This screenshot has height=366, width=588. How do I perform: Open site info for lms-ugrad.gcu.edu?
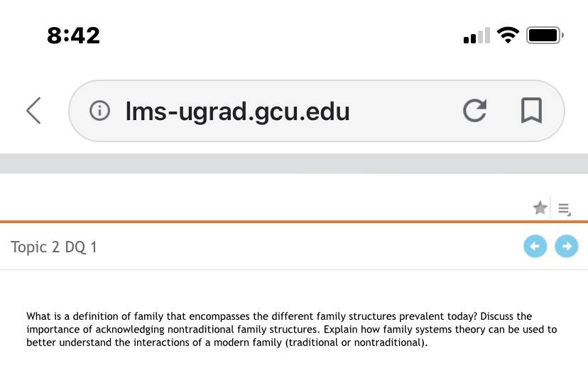pos(99,111)
